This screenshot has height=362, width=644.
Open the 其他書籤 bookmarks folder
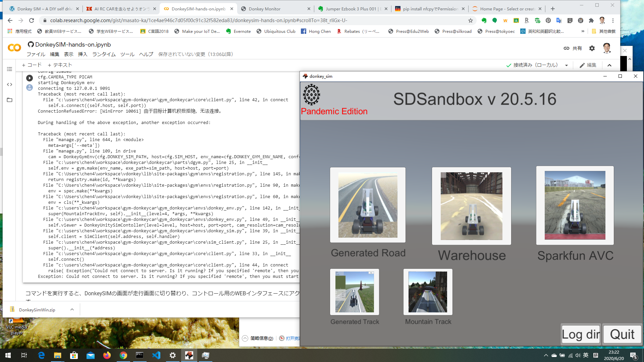click(x=603, y=31)
